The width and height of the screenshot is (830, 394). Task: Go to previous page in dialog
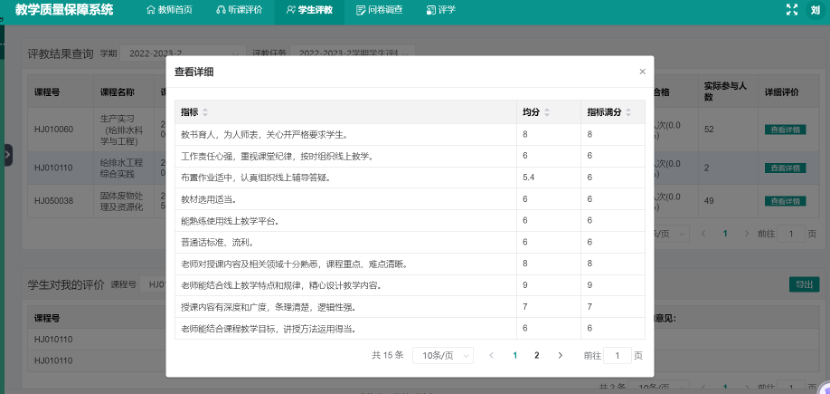(x=491, y=355)
